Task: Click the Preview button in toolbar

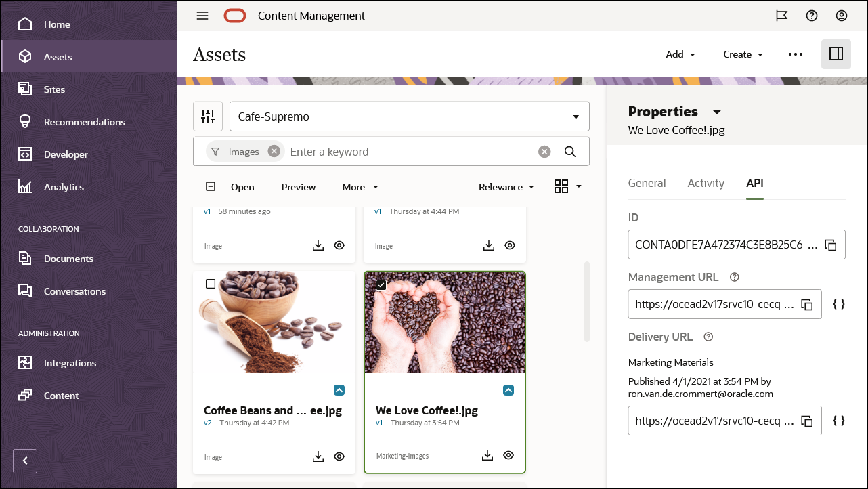Action: (x=299, y=187)
